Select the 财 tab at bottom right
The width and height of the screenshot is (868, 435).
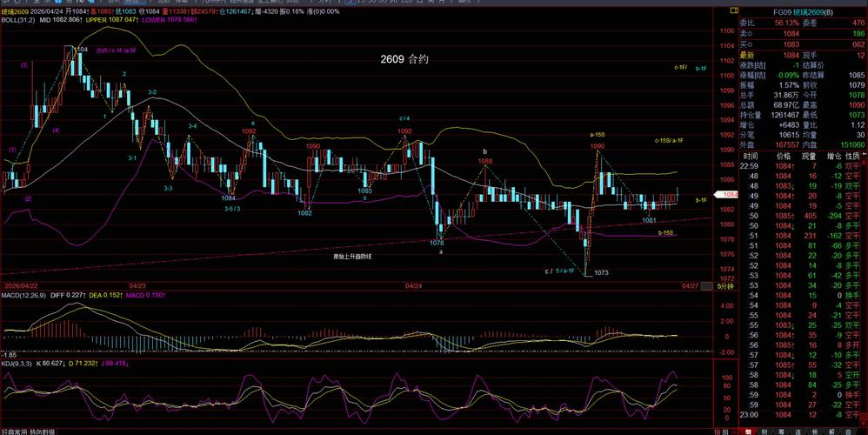tap(765, 432)
